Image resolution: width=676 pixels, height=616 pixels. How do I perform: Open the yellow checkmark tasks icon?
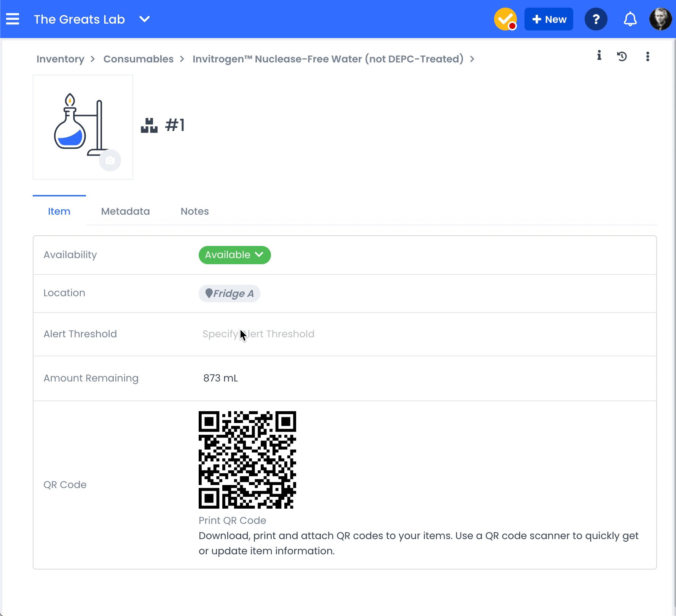[x=505, y=19]
